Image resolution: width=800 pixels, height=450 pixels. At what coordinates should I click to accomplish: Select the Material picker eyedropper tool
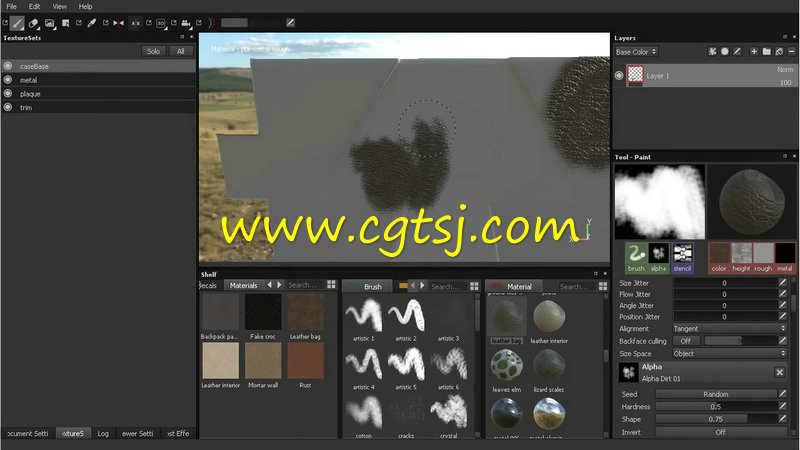point(92,23)
